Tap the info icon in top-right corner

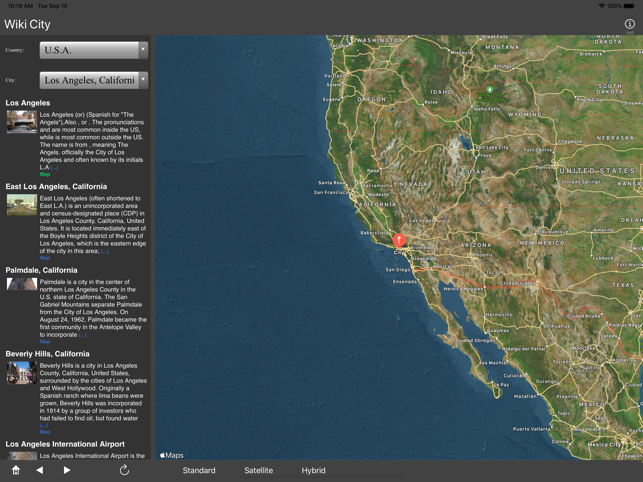[x=629, y=24]
